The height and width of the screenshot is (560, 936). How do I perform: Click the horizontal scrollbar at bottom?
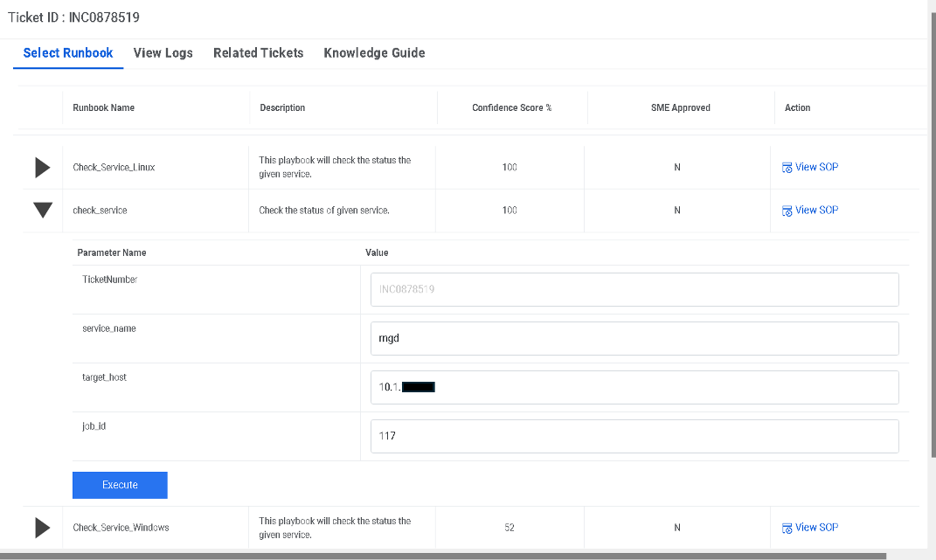(437, 556)
